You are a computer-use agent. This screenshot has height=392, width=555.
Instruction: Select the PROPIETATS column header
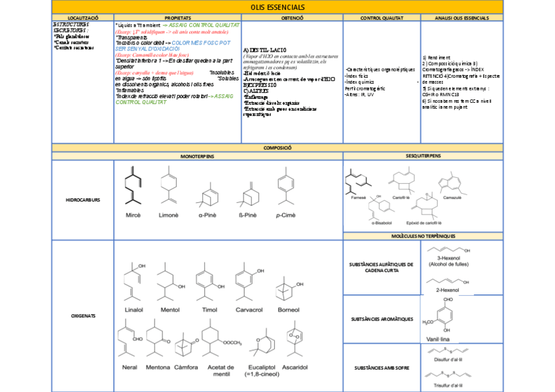coord(177,18)
